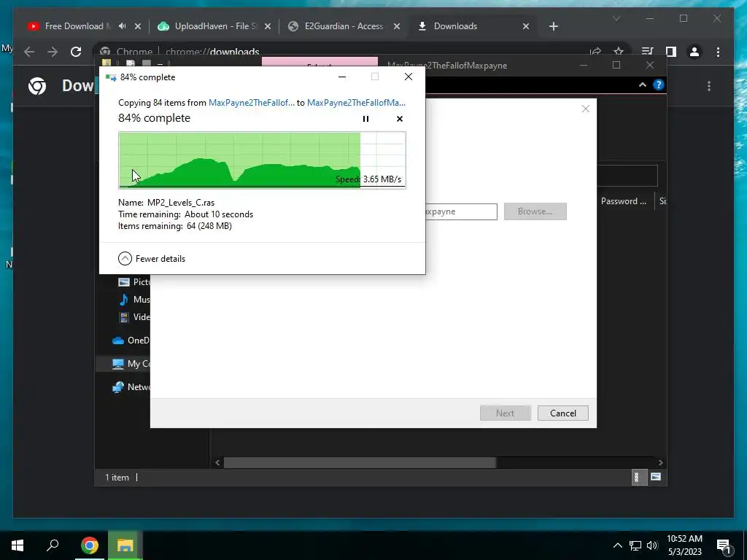Show hidden system tray icons

click(617, 545)
